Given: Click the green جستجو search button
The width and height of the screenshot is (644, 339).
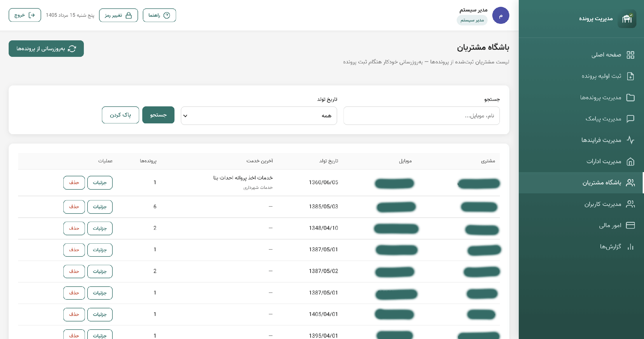Looking at the screenshot, I should [x=158, y=115].
